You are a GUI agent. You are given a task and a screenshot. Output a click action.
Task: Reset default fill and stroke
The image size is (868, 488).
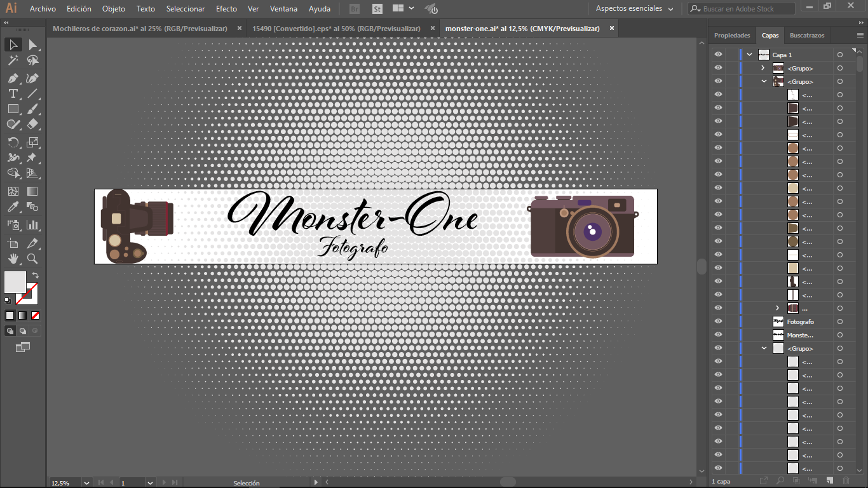click(8, 300)
